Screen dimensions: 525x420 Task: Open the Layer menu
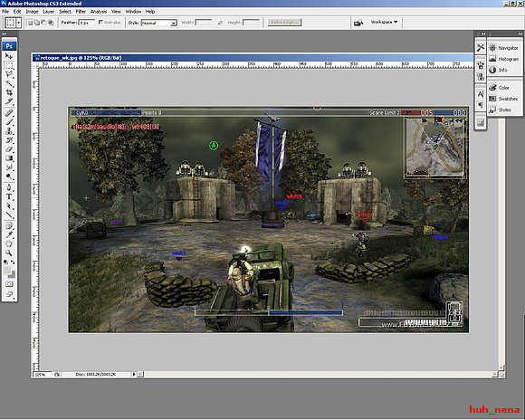[49, 12]
